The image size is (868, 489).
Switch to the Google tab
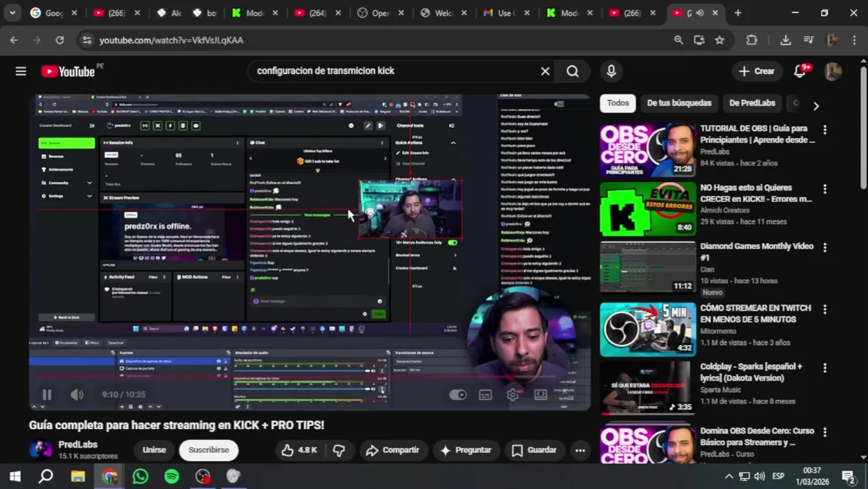coord(54,12)
